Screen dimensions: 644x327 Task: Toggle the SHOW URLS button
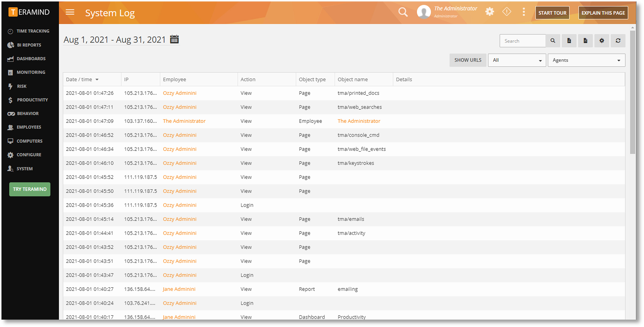pyautogui.click(x=468, y=60)
